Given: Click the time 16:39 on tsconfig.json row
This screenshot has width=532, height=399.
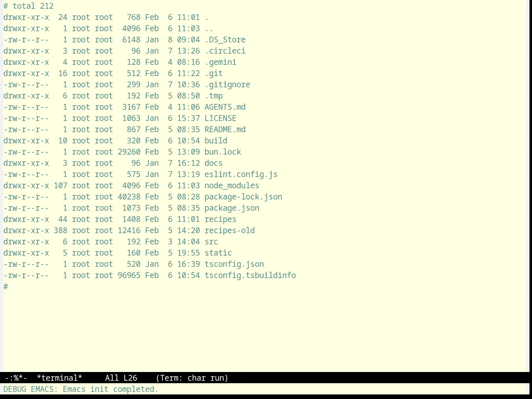Looking at the screenshot, I should pyautogui.click(x=188, y=264).
